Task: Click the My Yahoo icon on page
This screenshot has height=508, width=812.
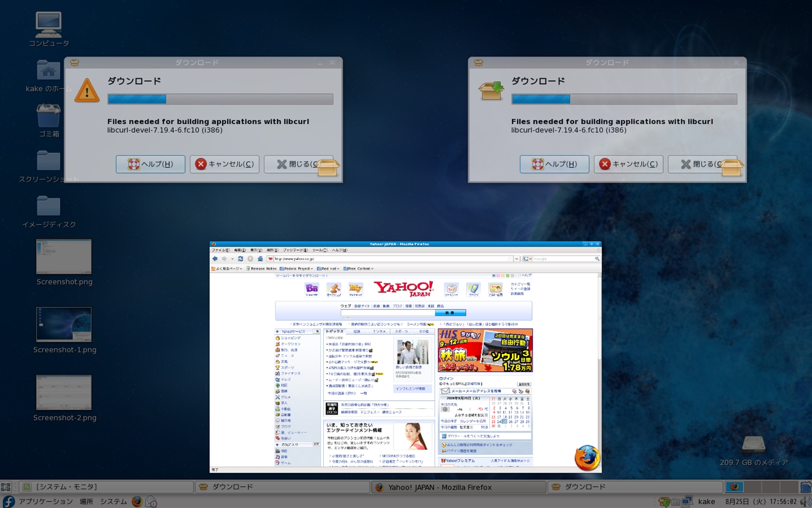Action: point(355,290)
